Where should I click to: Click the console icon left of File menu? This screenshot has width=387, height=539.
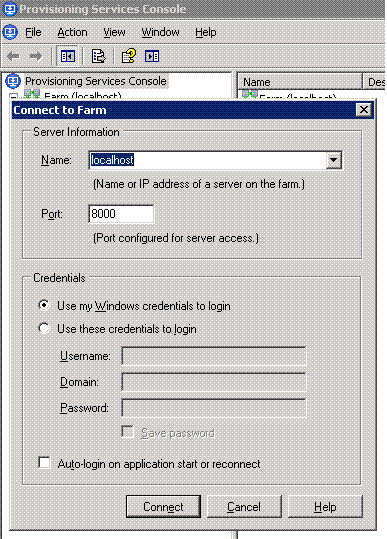pyautogui.click(x=10, y=32)
